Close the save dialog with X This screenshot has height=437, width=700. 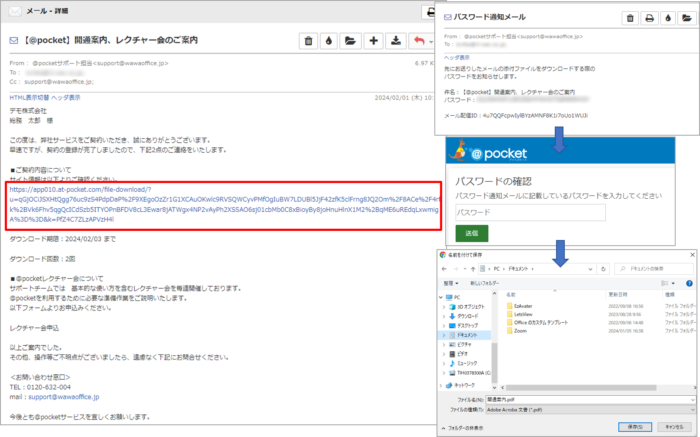pyautogui.click(x=692, y=255)
